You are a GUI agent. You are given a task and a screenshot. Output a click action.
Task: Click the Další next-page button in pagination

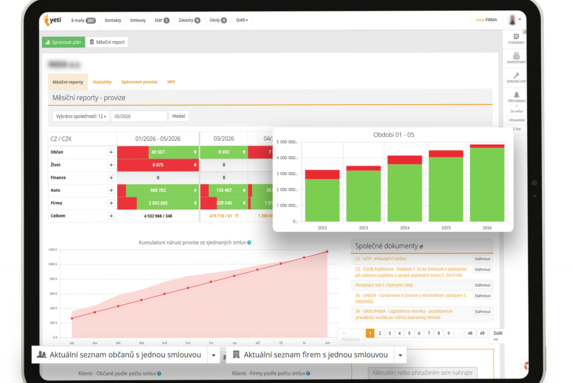click(x=498, y=336)
